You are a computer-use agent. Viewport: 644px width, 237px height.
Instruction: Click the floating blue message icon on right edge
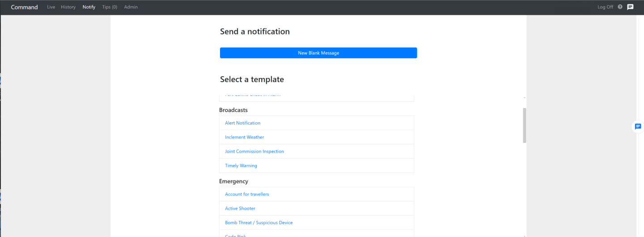638,127
